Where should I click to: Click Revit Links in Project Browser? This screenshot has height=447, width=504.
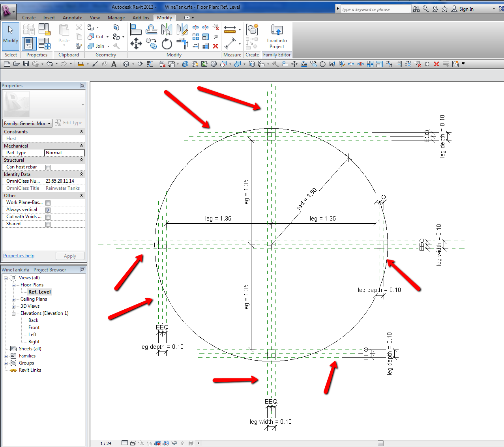[x=30, y=370]
